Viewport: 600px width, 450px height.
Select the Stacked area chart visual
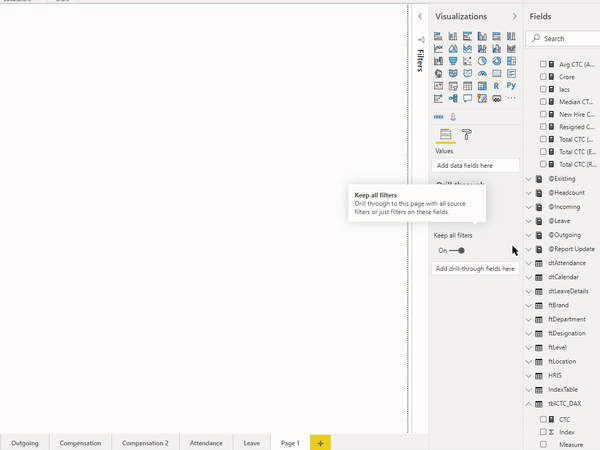click(x=467, y=49)
